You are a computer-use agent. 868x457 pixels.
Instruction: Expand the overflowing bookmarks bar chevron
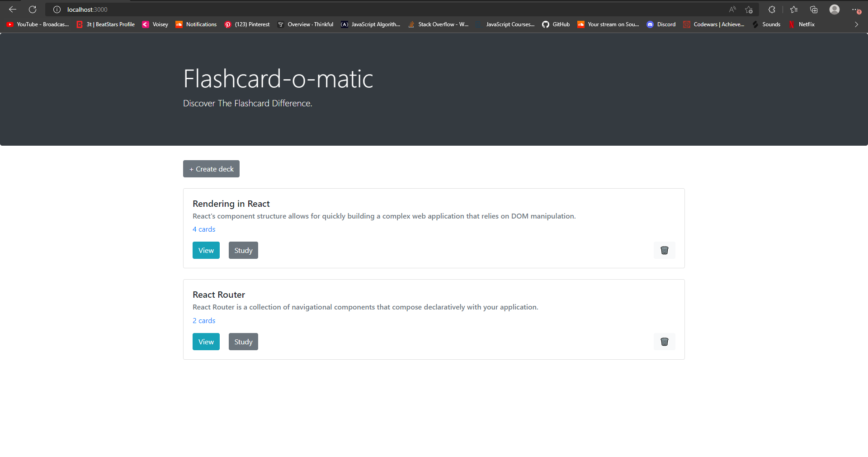(857, 24)
